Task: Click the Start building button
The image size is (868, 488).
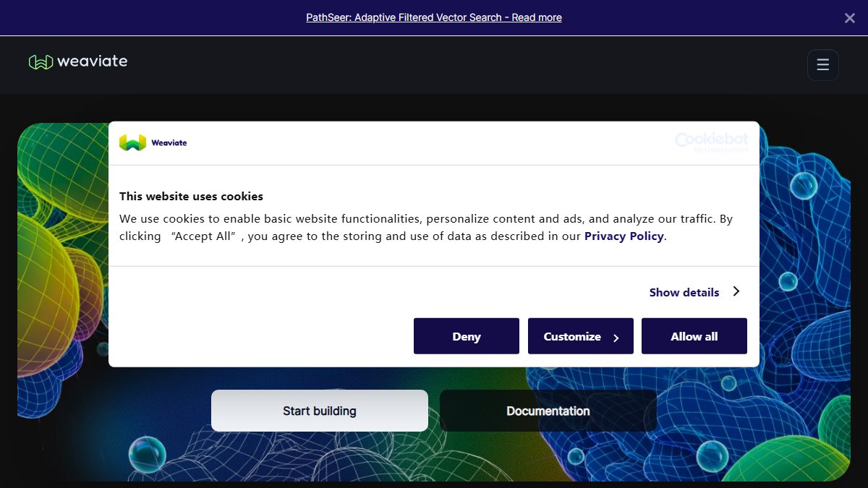Action: 320,411
